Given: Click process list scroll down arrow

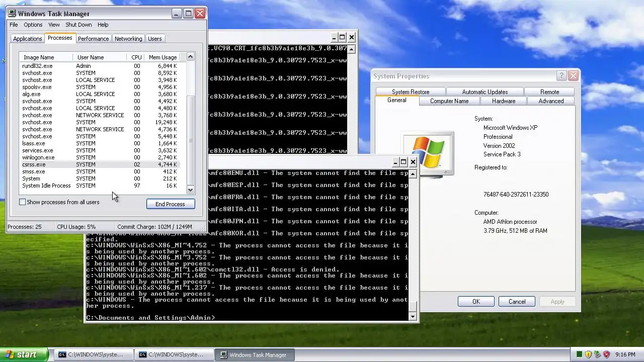Looking at the screenshot, I should 190,190.
